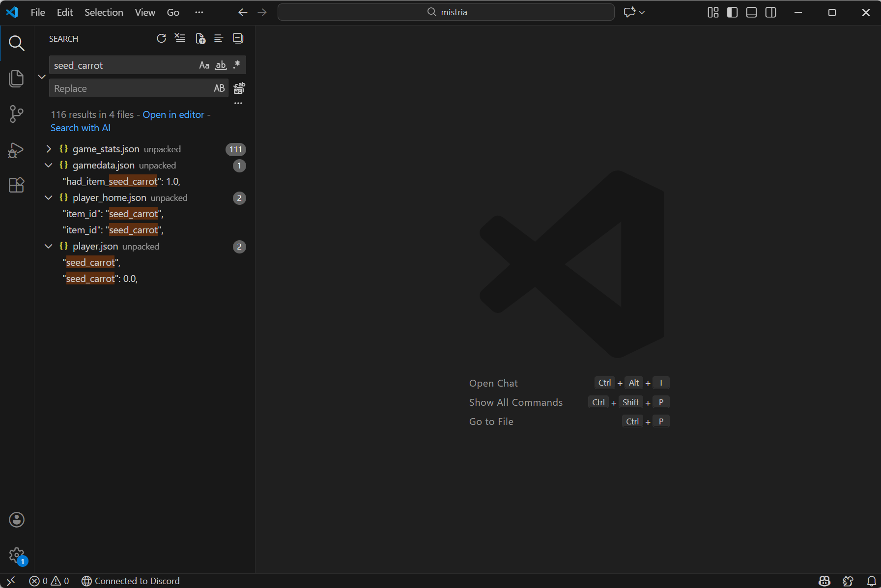Select the had_item_seed_carrot result line
Screen dimensions: 881x588
[x=121, y=181]
